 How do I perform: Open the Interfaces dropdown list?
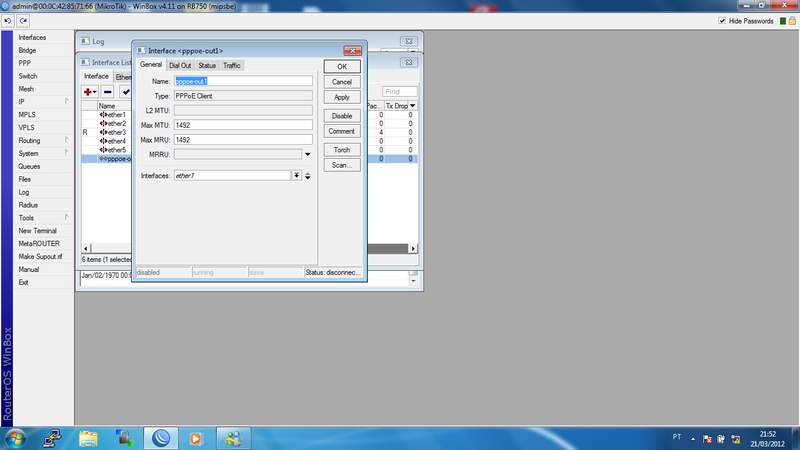296,176
